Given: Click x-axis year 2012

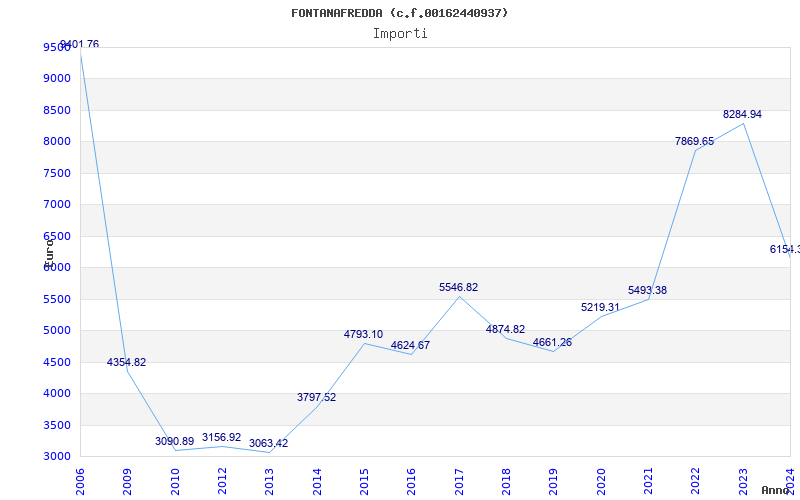Looking at the screenshot, I should click(222, 482).
